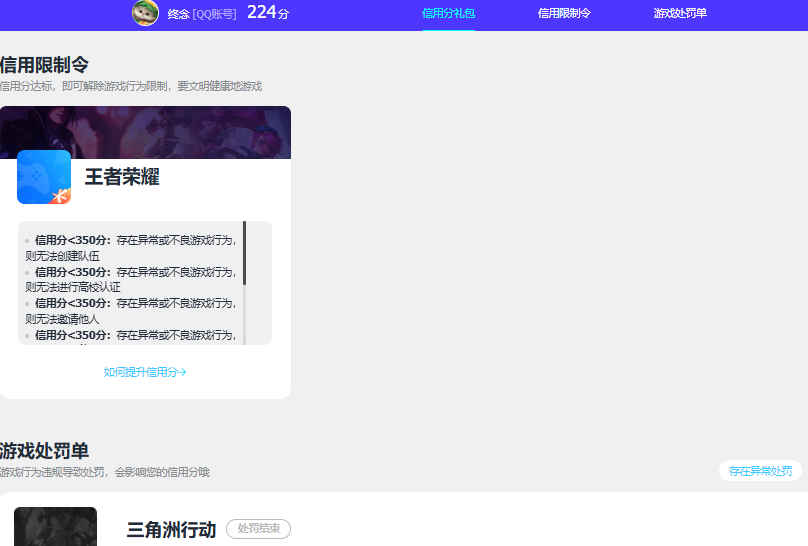The height and width of the screenshot is (546, 808).
Task: Click the 游戏处罚单 section heading
Action: (x=44, y=451)
